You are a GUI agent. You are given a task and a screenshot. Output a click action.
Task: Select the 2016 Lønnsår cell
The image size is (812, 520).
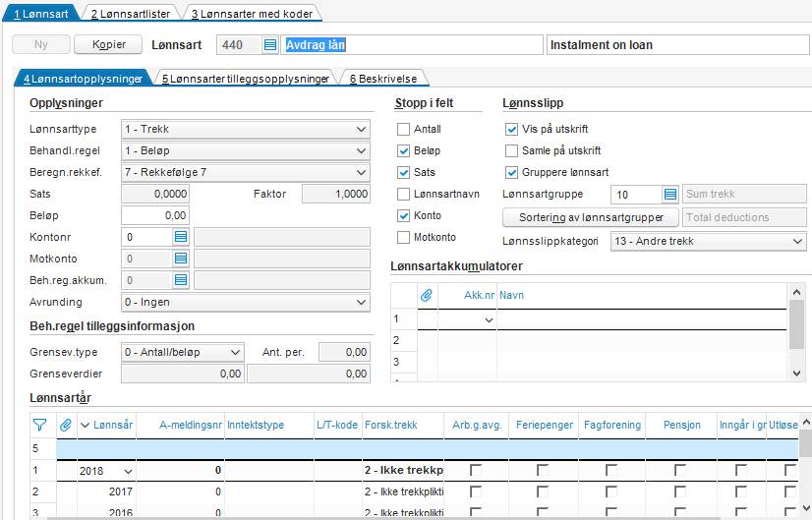[107, 512]
